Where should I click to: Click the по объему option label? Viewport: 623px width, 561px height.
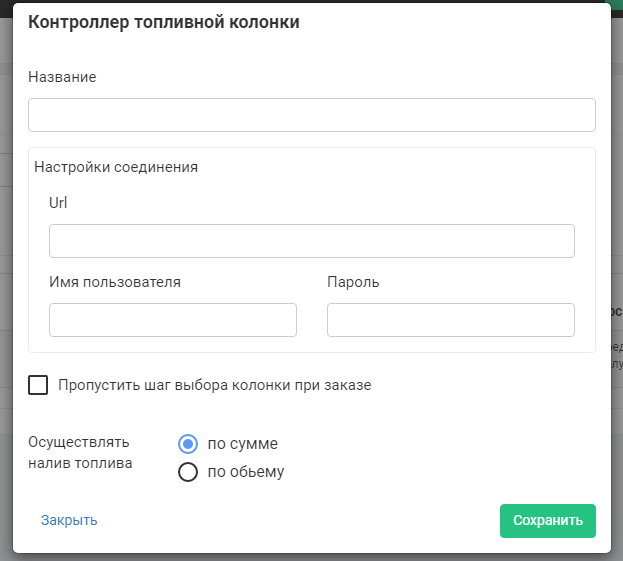(245, 472)
